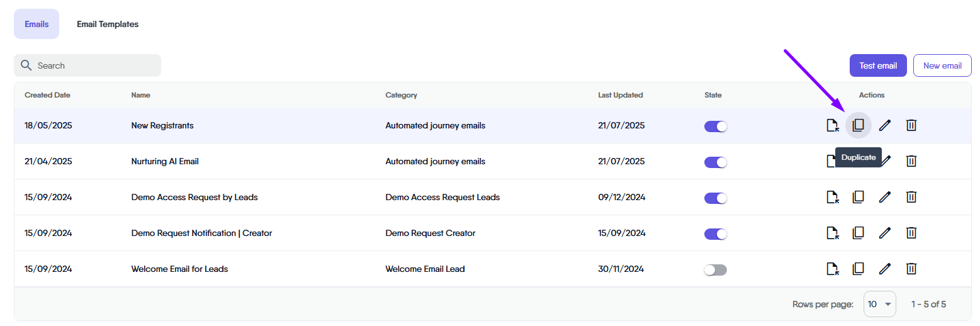Turn off Nurturing AI Email state switch
Screen dimensions: 980x326
716,162
